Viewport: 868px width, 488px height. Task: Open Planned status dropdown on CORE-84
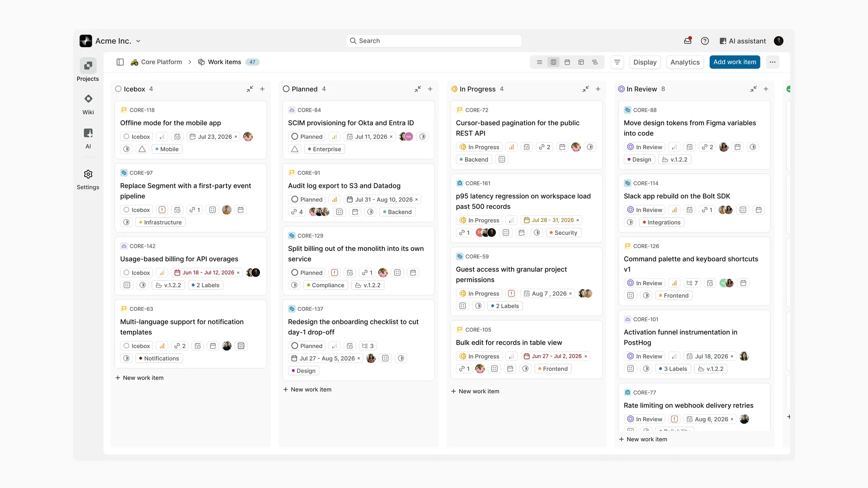click(x=307, y=136)
